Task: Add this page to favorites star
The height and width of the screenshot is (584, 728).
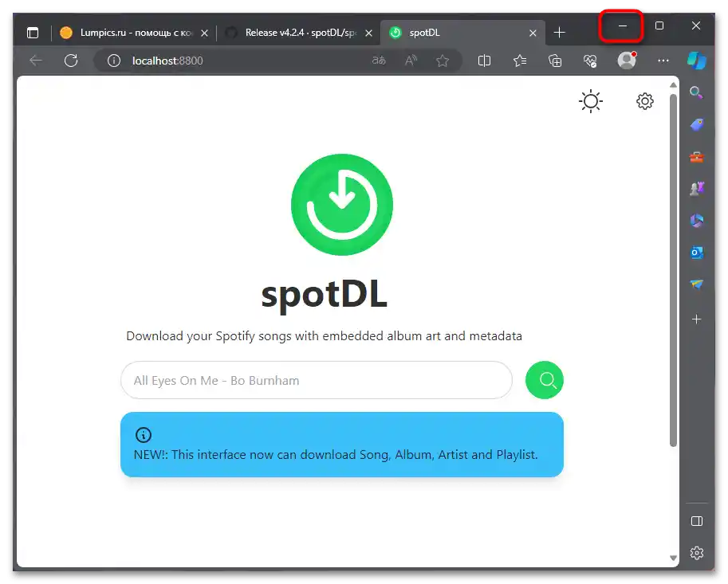Action: (x=443, y=61)
